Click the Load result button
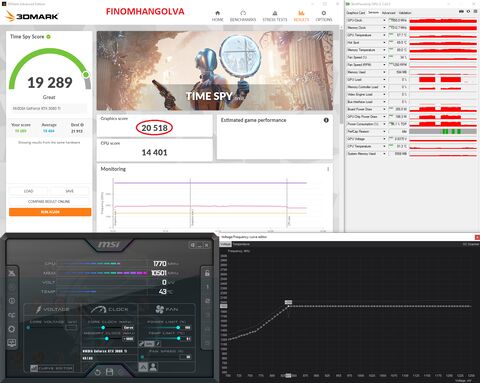The image size is (480, 383). tap(29, 191)
